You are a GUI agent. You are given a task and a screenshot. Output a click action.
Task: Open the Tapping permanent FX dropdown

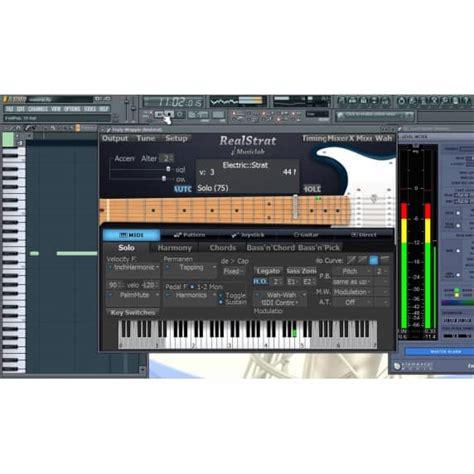(194, 268)
